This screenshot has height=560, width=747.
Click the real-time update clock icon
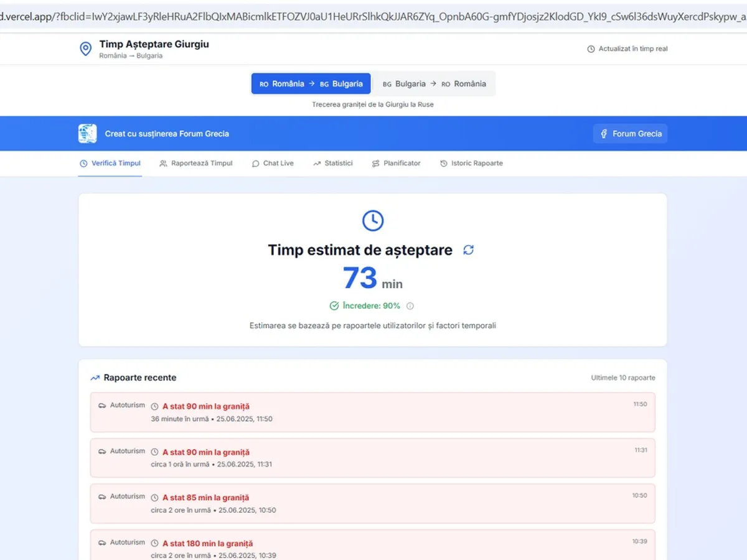click(591, 49)
